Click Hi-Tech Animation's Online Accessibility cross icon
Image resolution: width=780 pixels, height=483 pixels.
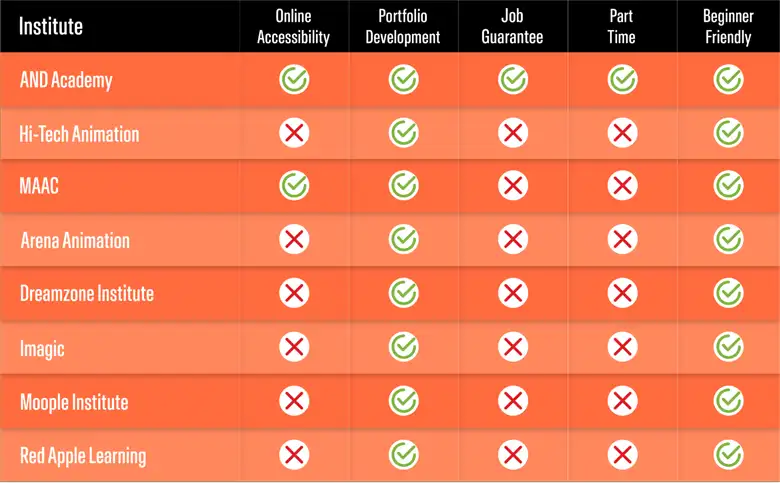(x=294, y=133)
